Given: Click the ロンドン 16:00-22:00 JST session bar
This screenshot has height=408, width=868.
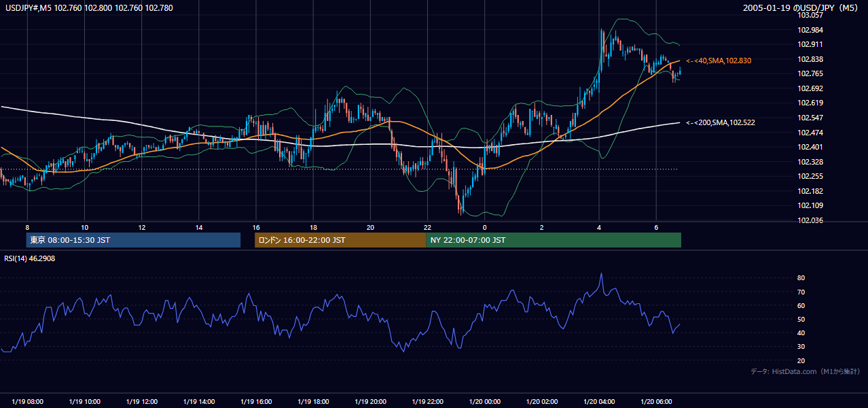Looking at the screenshot, I should (x=340, y=240).
